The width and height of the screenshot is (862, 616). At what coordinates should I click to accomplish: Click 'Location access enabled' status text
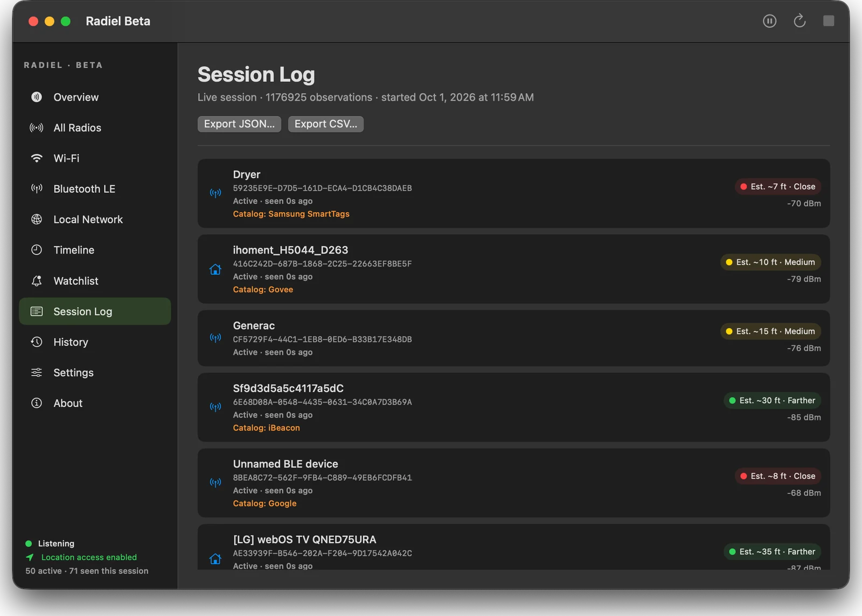[x=89, y=557]
